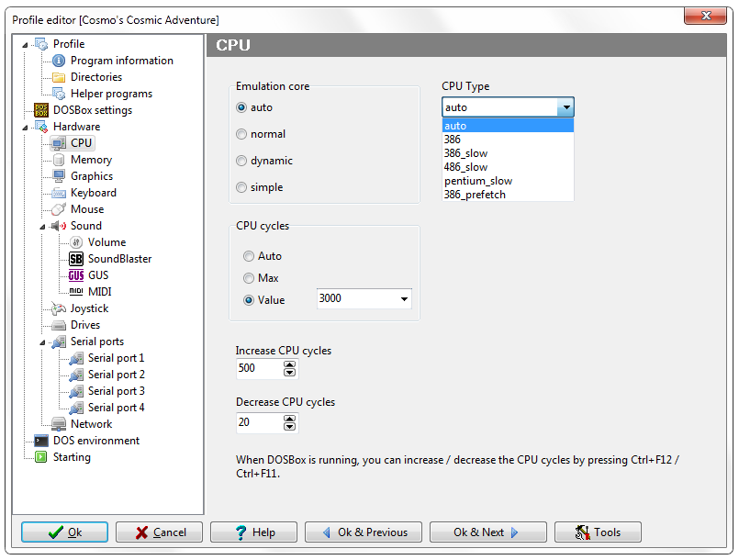This screenshot has width=739, height=560.
Task: Click the Keyboard icon in tree
Action: click(x=59, y=194)
